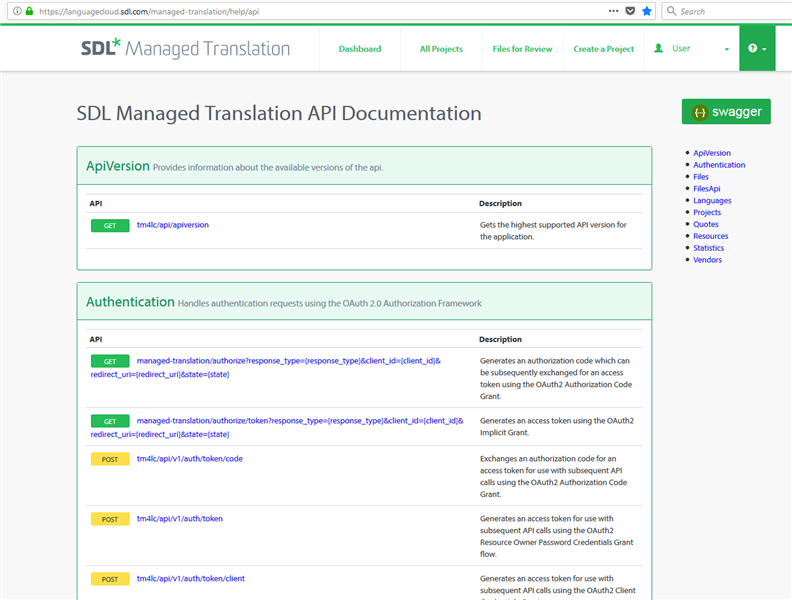
Task: Open managed-translation/authorize?response_type endpoint link
Action: (x=266, y=368)
